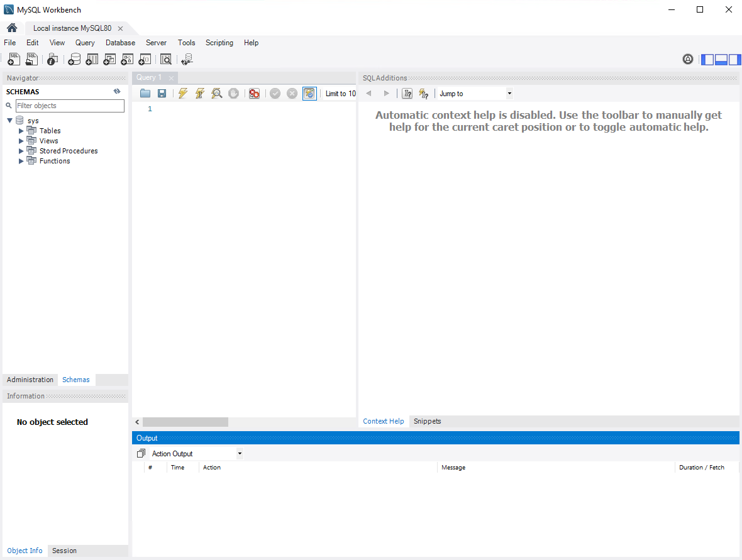Open inspector for selected object icon
742x560 pixels.
tap(53, 59)
